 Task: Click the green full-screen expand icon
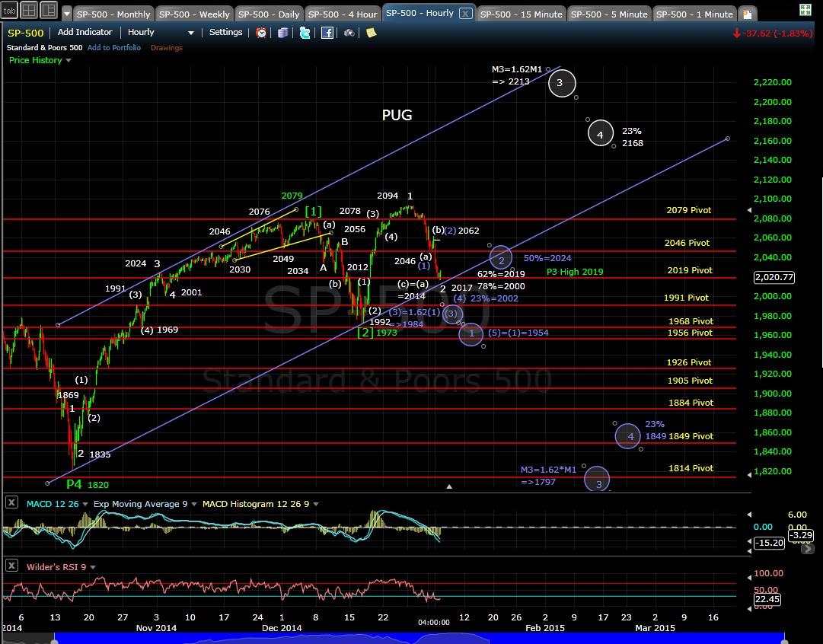(805, 9)
